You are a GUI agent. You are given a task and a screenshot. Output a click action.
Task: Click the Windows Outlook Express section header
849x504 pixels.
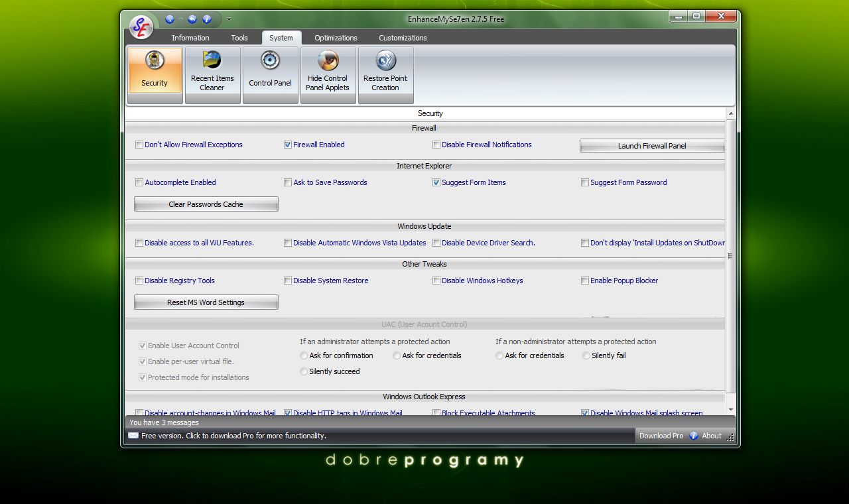[424, 397]
